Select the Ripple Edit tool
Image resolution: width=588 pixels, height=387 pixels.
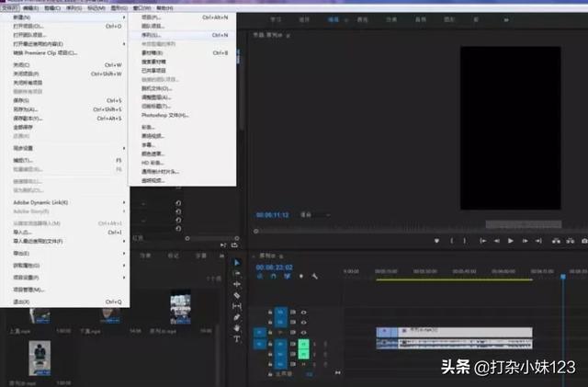click(x=237, y=285)
